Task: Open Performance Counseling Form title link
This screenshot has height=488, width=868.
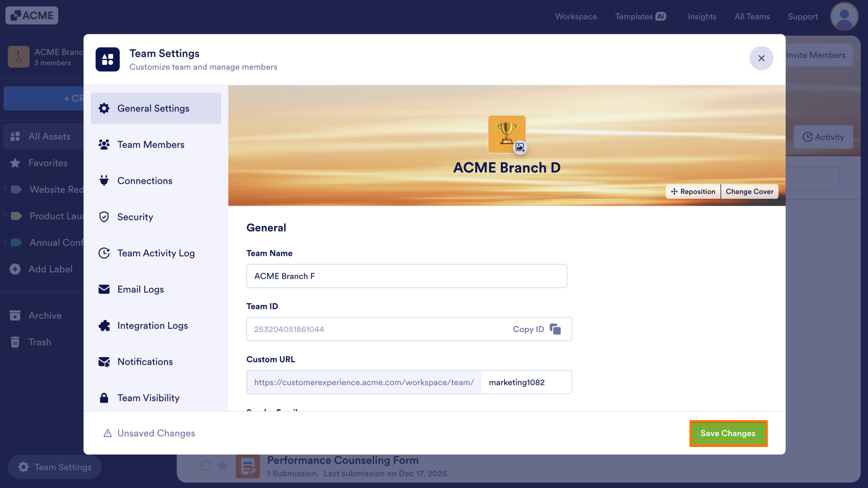Action: (343, 460)
